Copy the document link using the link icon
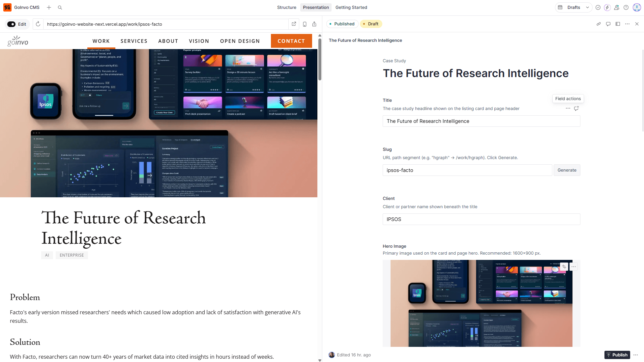Screen dimensions: 644x362 pos(599,24)
